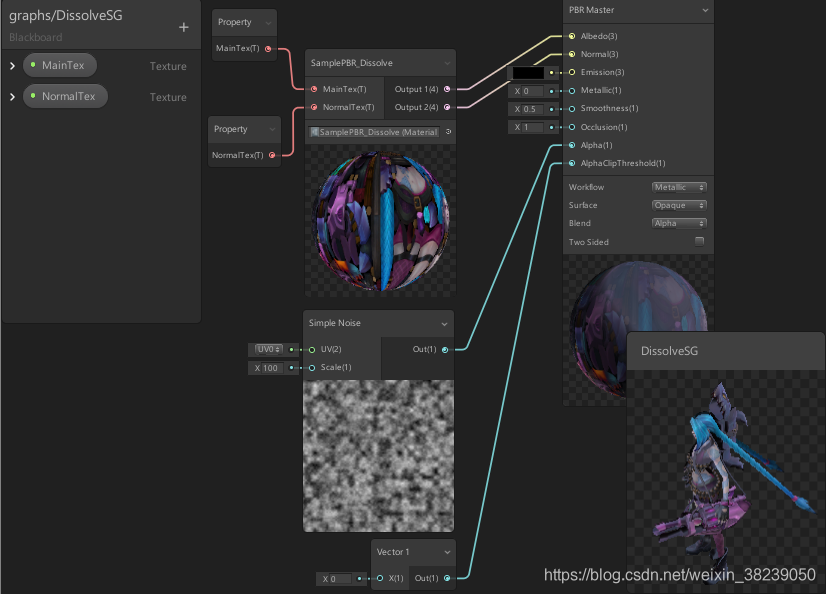Open the SamplePBR_Dissolve material object field
826x594 pixels.
(374, 132)
